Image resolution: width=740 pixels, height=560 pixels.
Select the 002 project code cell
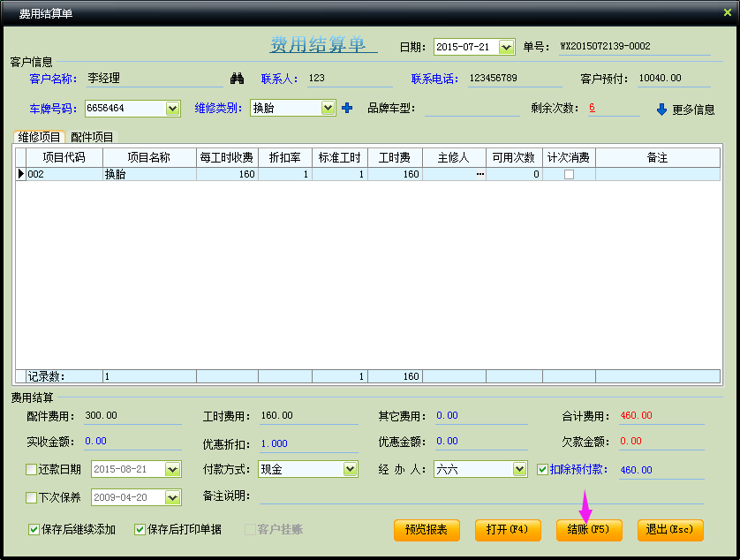pyautogui.click(x=64, y=174)
